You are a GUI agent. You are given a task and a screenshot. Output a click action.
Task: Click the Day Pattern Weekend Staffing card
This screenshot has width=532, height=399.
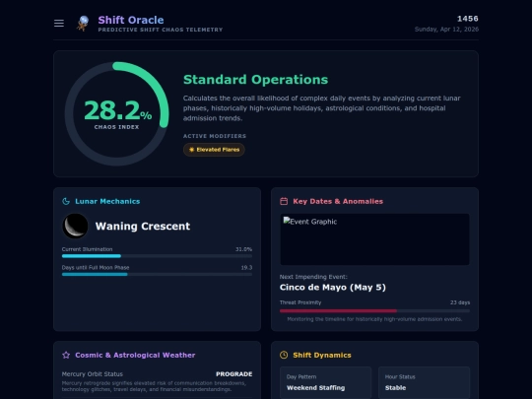point(325,382)
